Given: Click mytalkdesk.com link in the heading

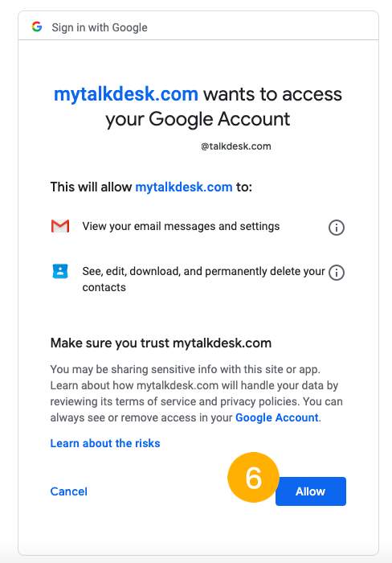Looking at the screenshot, I should click(126, 94).
